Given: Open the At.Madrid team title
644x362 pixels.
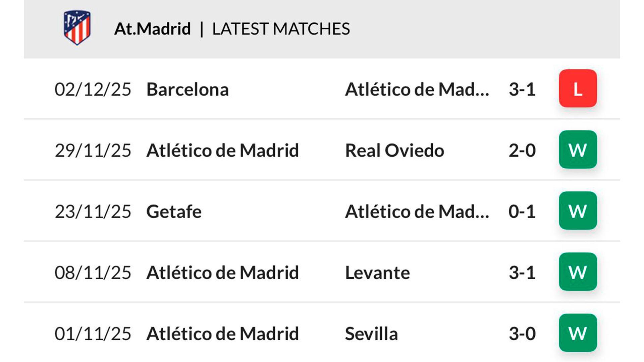Looking at the screenshot, I should (x=152, y=29).
